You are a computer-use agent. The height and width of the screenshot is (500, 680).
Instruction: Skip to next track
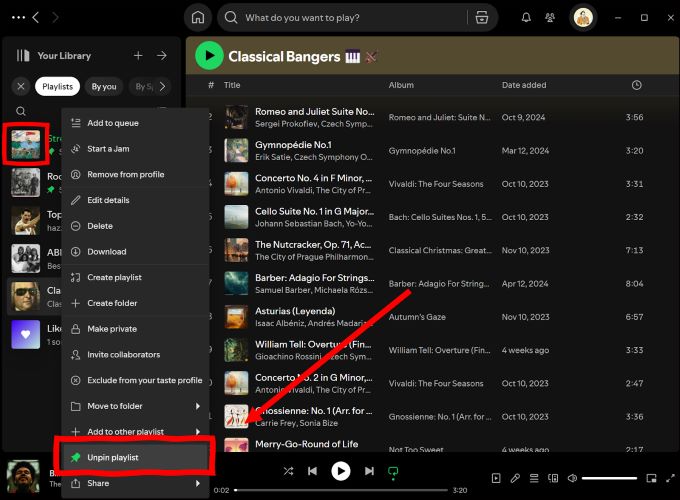pos(369,471)
